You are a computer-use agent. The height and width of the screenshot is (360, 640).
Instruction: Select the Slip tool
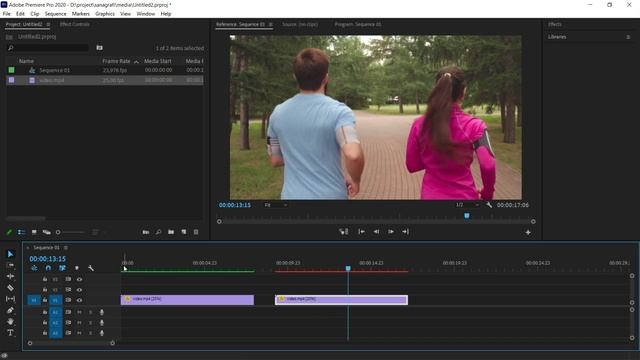coord(10,299)
